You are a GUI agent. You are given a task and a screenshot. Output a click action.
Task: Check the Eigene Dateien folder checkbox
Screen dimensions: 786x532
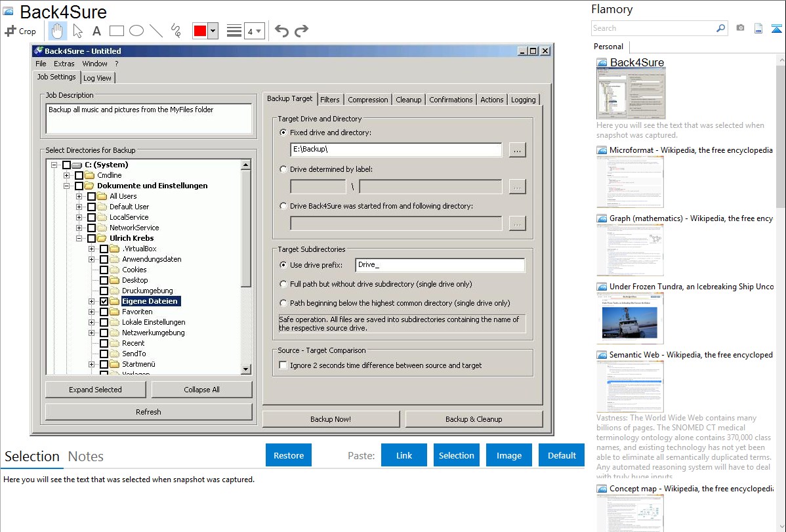click(104, 301)
